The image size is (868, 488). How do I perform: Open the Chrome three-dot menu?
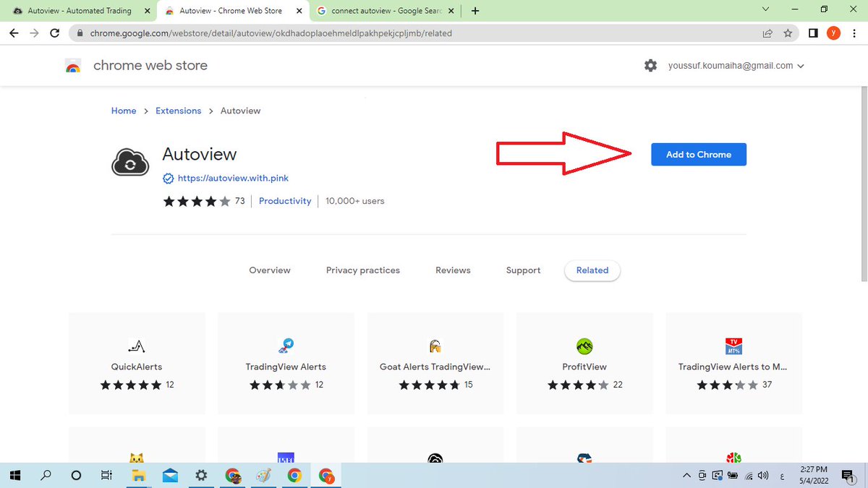(x=854, y=33)
